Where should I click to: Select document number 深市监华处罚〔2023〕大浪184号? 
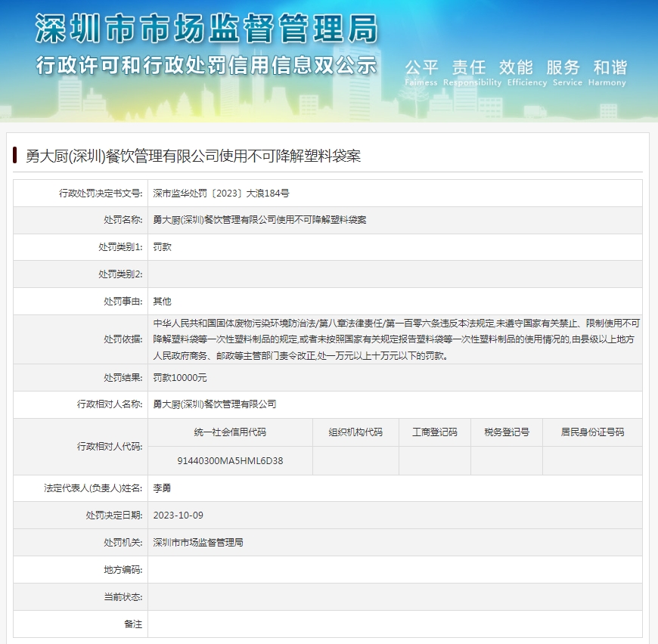(221, 194)
